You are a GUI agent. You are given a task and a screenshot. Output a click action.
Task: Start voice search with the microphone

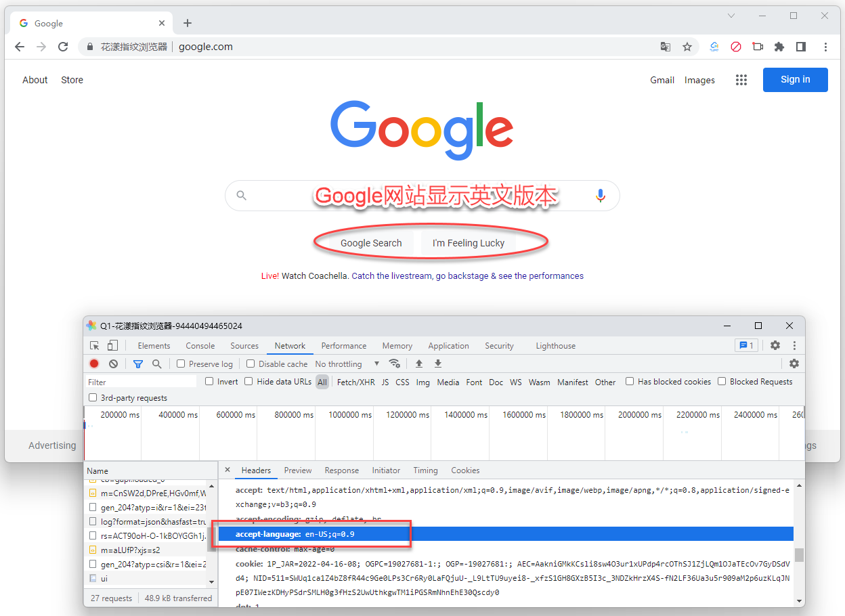point(600,196)
